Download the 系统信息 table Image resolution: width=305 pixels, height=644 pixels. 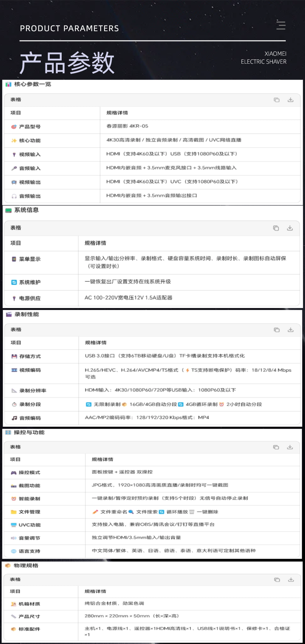[x=290, y=228]
